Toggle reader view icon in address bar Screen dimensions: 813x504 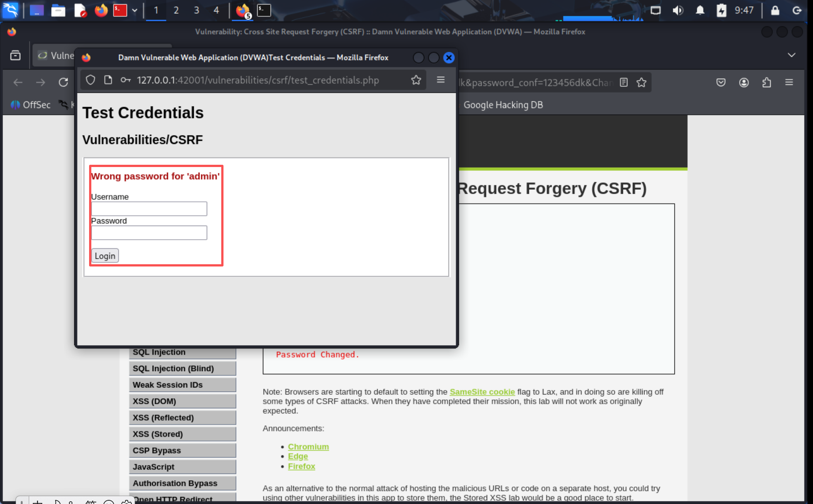pyautogui.click(x=624, y=82)
